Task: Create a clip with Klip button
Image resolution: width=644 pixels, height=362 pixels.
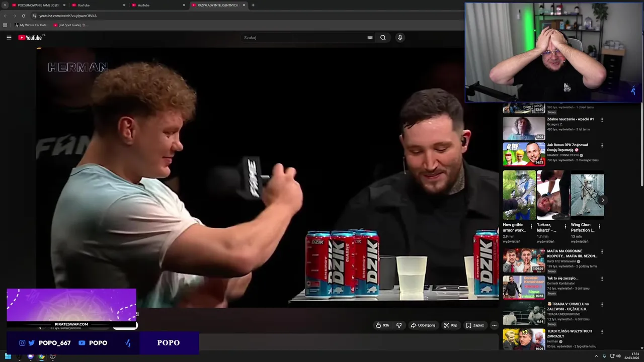Action: pos(451,325)
